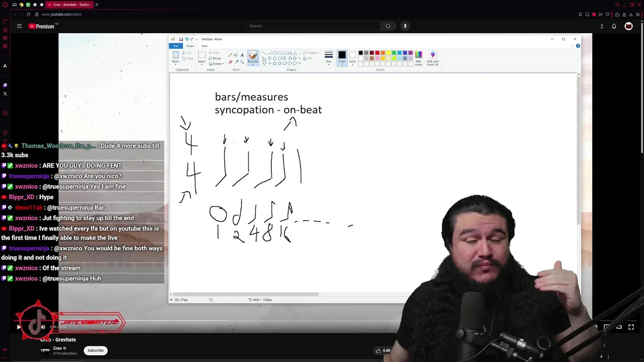Click Edit with Paint 3D

433,58
